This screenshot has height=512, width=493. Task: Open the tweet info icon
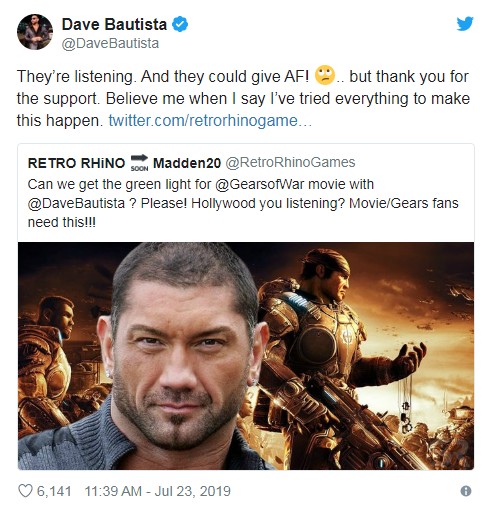coord(466,491)
